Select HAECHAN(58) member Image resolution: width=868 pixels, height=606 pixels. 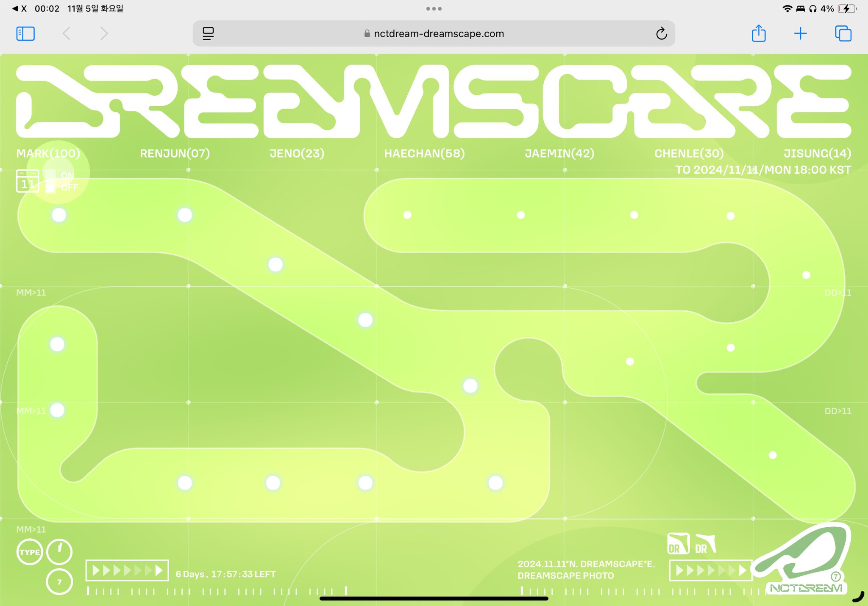click(425, 153)
